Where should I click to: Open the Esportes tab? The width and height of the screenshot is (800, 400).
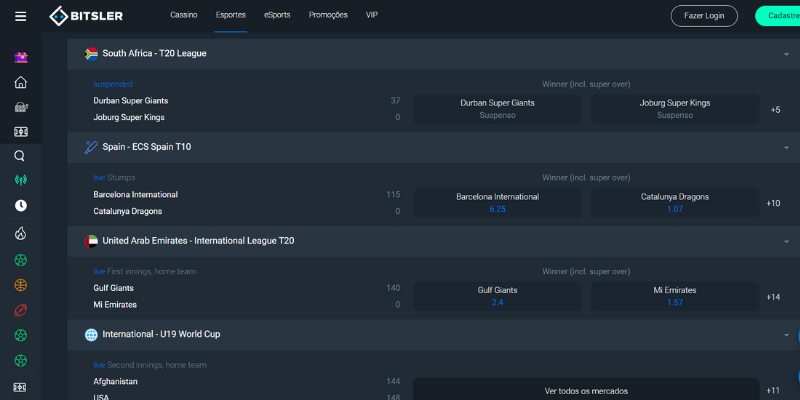point(231,15)
